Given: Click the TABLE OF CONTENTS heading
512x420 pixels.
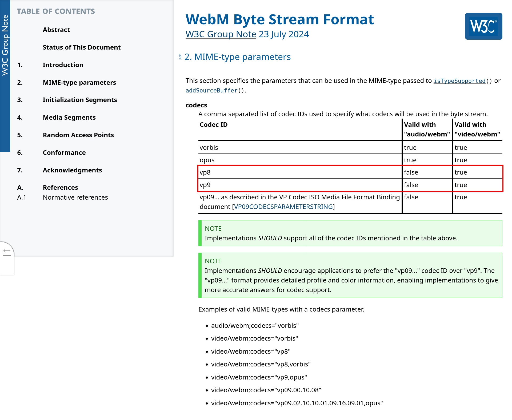Looking at the screenshot, I should pos(56,11).
